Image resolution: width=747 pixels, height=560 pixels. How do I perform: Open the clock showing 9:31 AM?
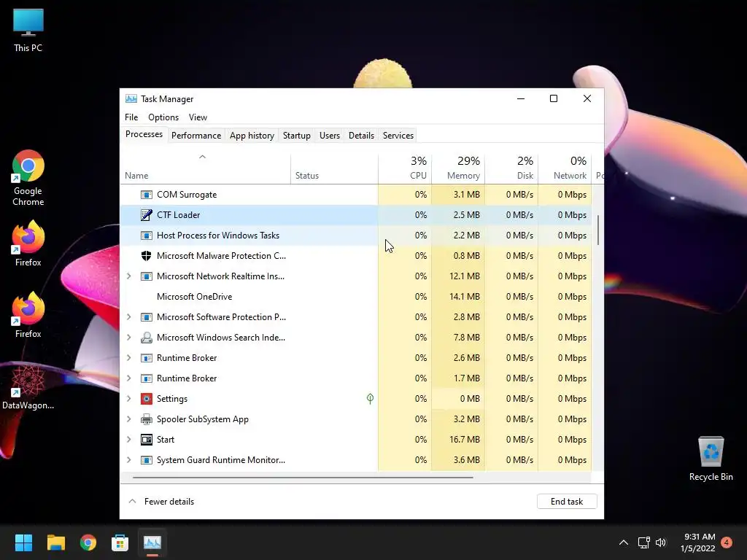click(x=698, y=542)
